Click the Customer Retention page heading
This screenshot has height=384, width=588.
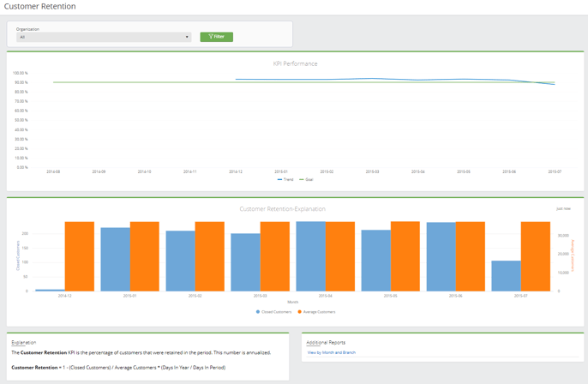pyautogui.click(x=39, y=7)
